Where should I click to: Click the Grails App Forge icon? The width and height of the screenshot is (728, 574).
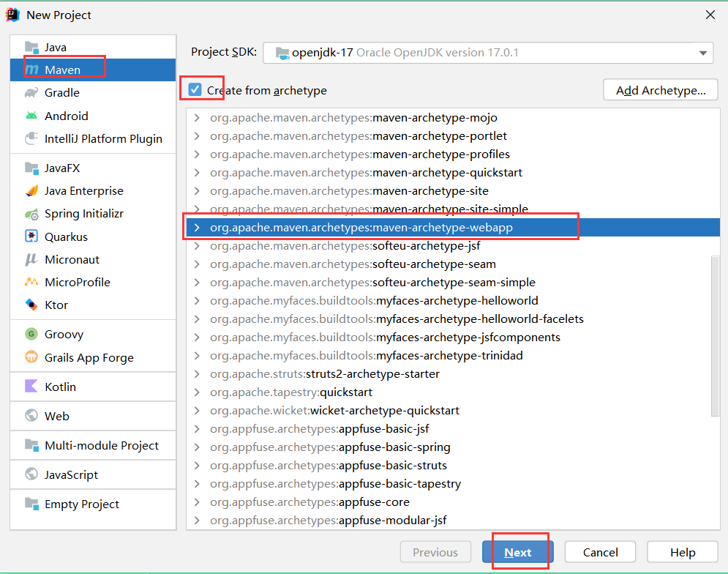(31, 357)
